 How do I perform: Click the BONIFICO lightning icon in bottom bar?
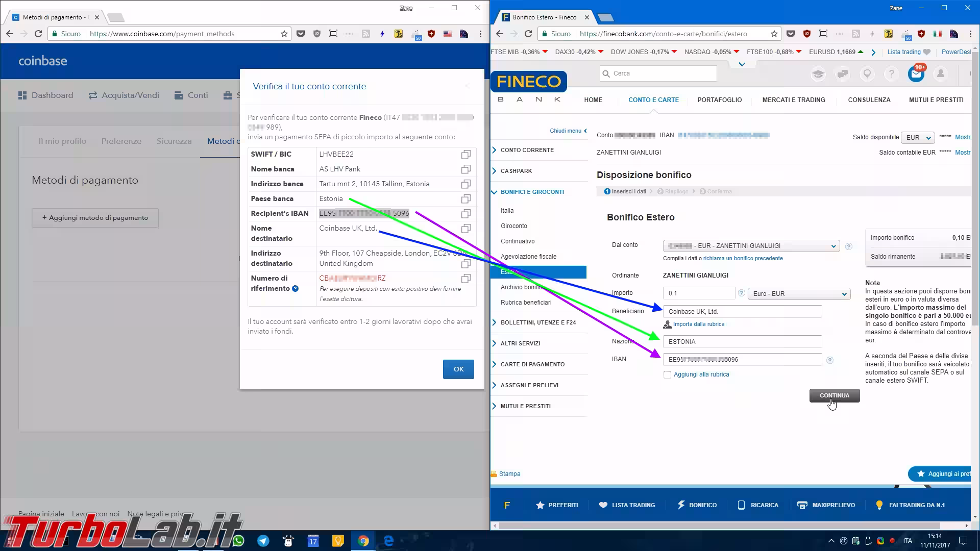click(681, 505)
